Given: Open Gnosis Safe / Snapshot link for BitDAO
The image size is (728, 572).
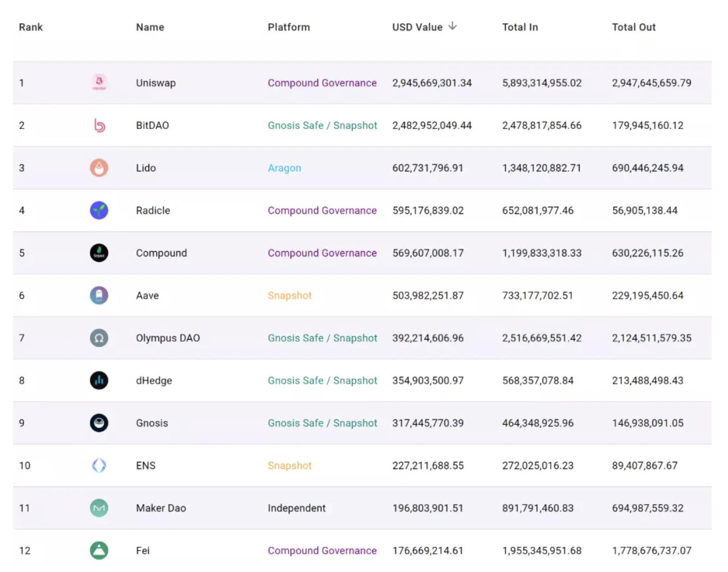Looking at the screenshot, I should (322, 126).
